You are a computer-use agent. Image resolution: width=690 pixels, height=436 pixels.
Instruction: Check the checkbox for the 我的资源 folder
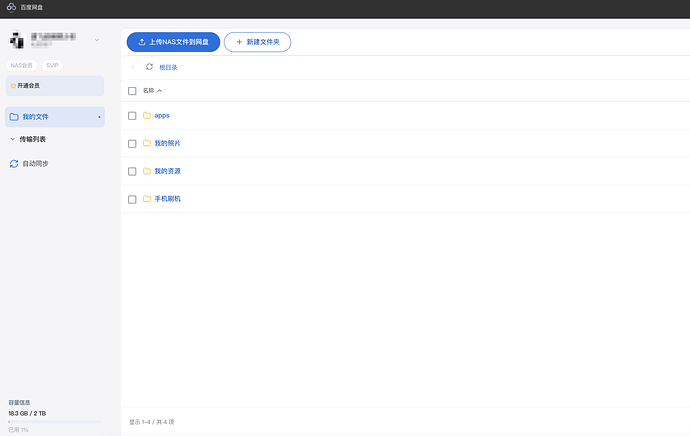(132, 172)
